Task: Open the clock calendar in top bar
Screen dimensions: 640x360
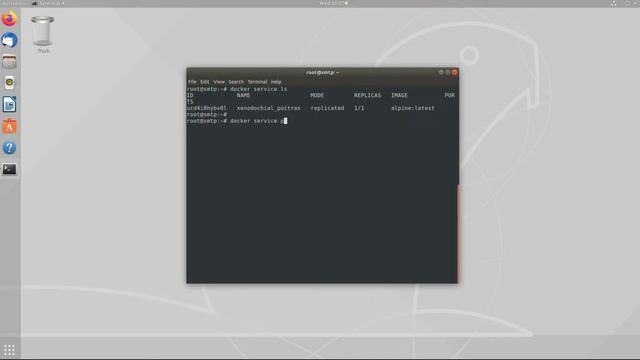Action: 333,3
